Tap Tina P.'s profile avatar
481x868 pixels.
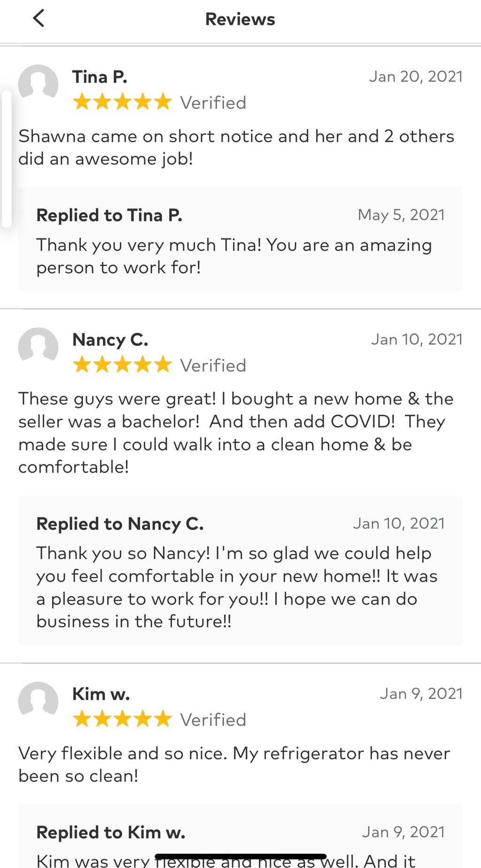point(38,85)
